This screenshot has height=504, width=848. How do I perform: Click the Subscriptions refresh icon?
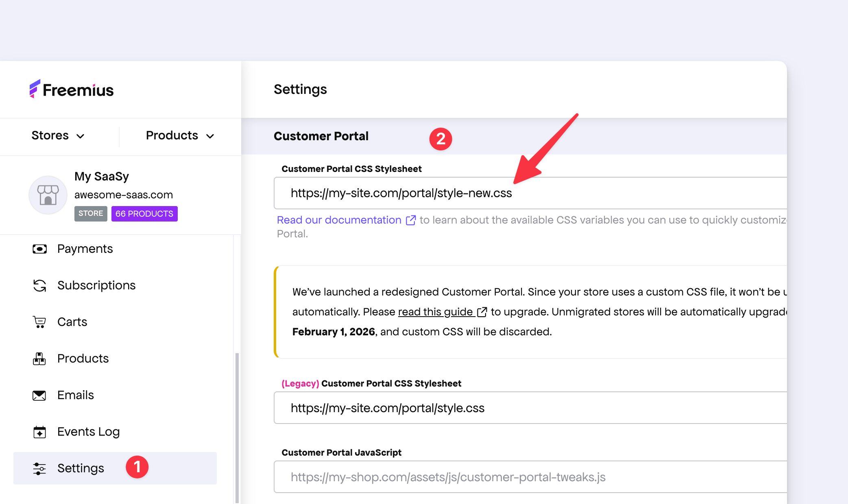pos(39,285)
